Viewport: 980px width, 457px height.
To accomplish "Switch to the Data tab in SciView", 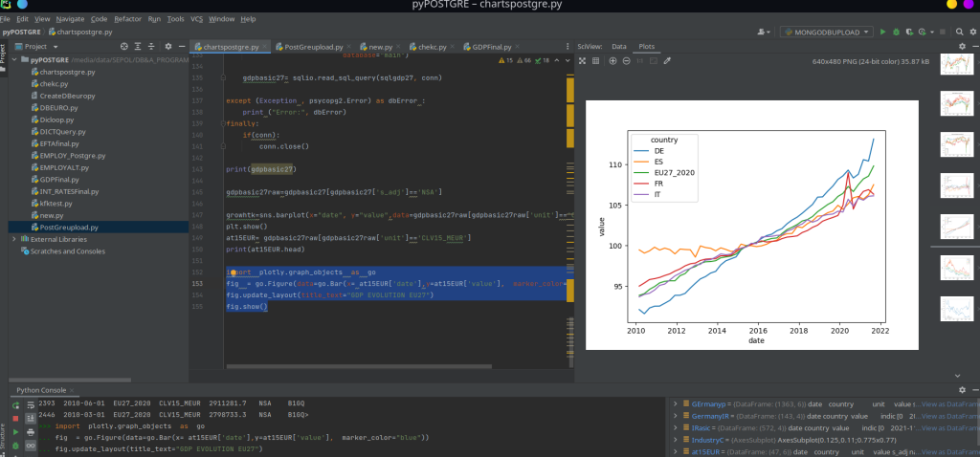I will [x=619, y=46].
